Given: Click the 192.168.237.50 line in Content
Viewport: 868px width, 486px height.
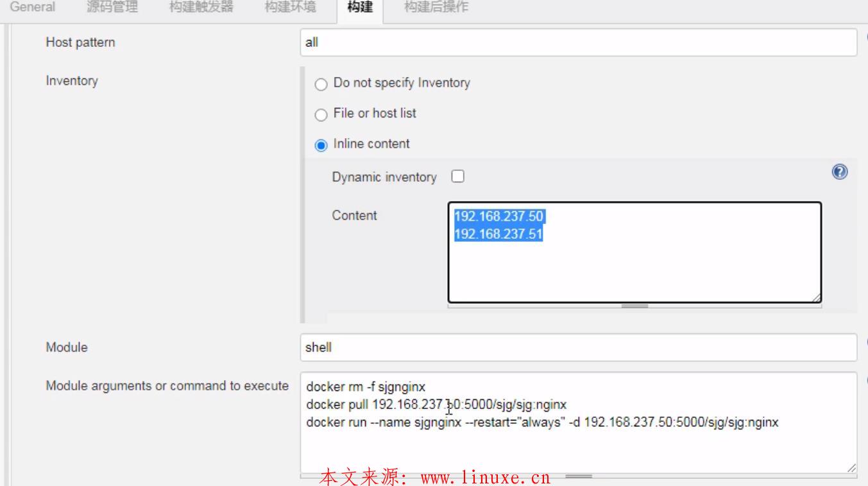Looking at the screenshot, I should coord(499,216).
